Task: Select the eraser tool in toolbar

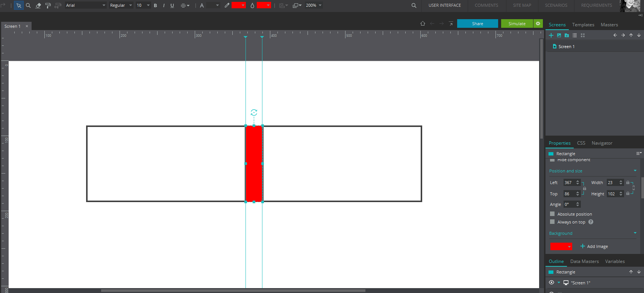Action: (x=38, y=5)
